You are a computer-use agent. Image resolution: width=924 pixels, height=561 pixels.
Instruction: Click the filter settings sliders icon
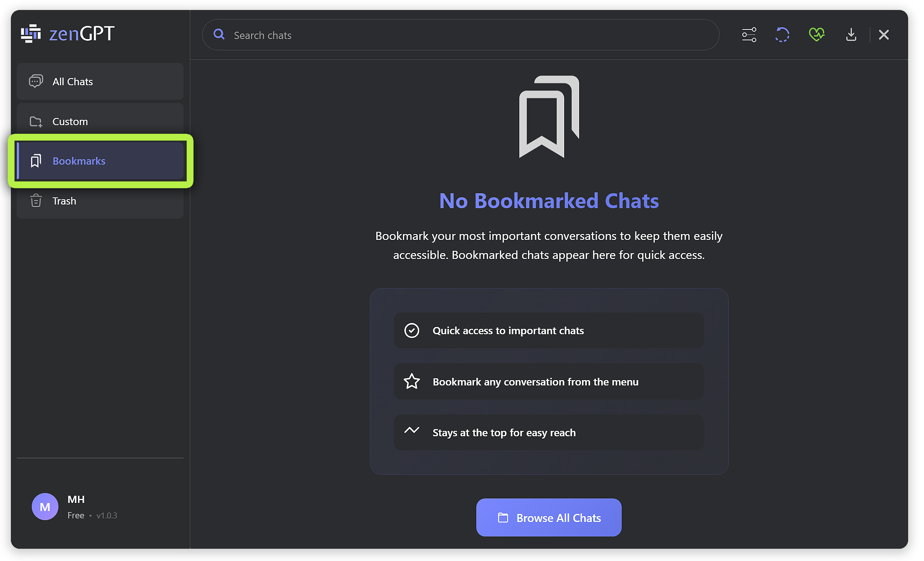click(749, 35)
